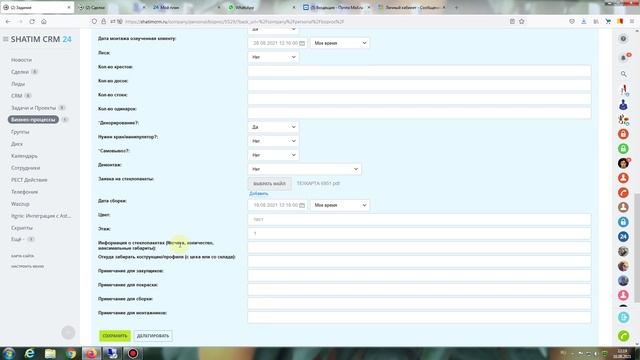
Task: Open calendar picker for Дата монтажа field
Action: [x=302, y=43]
